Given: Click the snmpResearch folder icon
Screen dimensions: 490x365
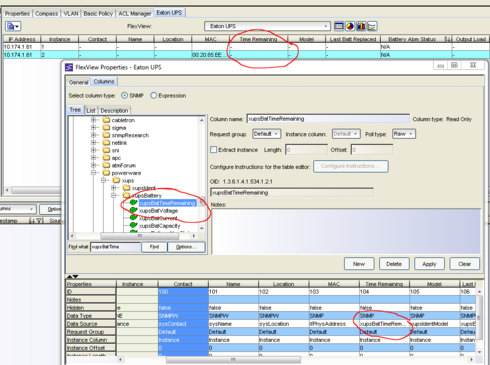Looking at the screenshot, I should tap(106, 135).
